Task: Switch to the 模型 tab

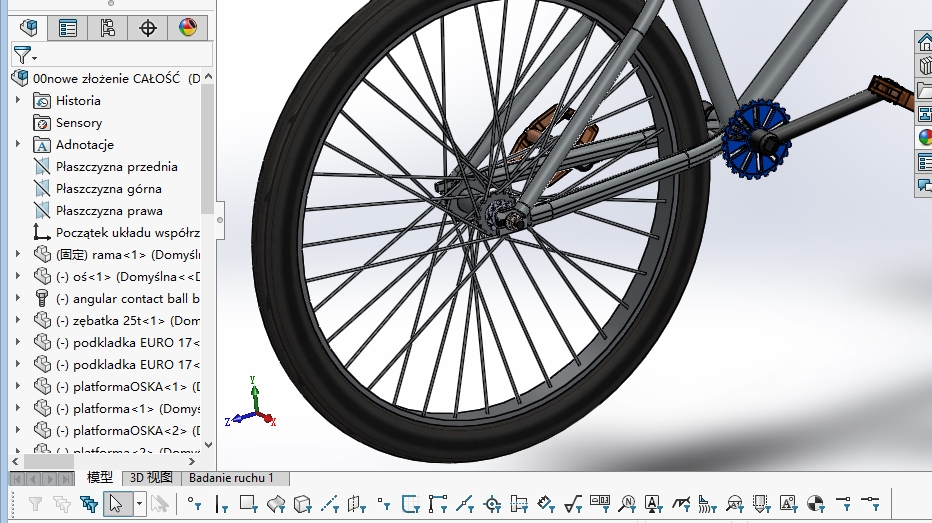Action: pos(99,477)
